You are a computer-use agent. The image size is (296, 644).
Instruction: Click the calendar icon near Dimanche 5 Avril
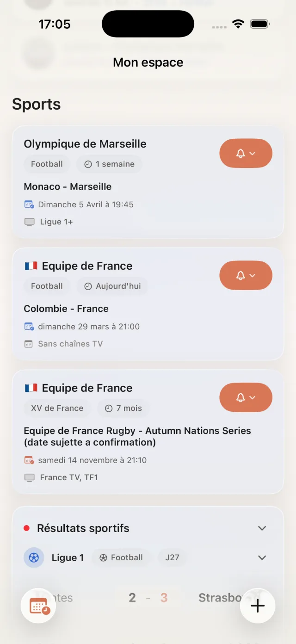pos(29,204)
